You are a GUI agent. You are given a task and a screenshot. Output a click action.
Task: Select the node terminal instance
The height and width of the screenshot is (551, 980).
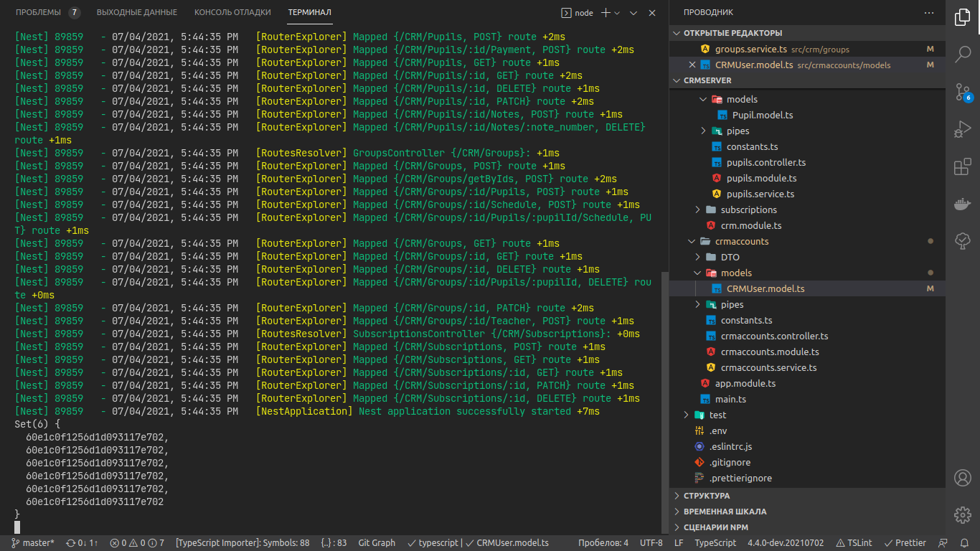578,13
